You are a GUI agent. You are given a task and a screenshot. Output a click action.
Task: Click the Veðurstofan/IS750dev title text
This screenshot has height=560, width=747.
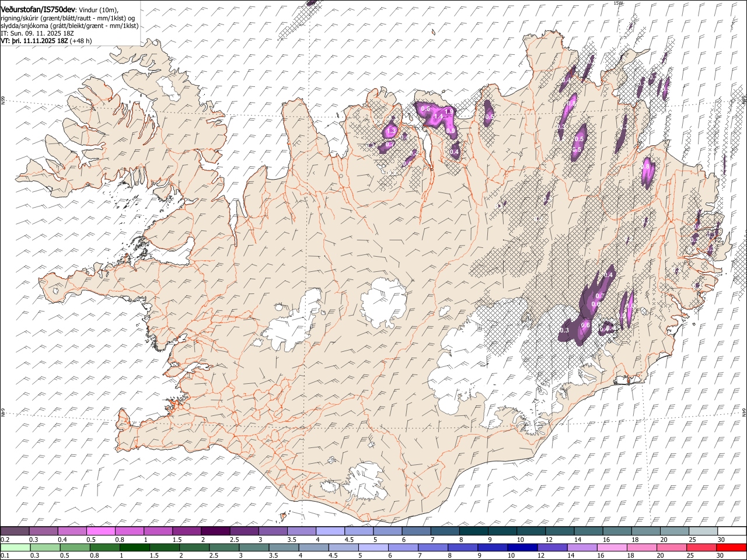[x=38, y=9]
